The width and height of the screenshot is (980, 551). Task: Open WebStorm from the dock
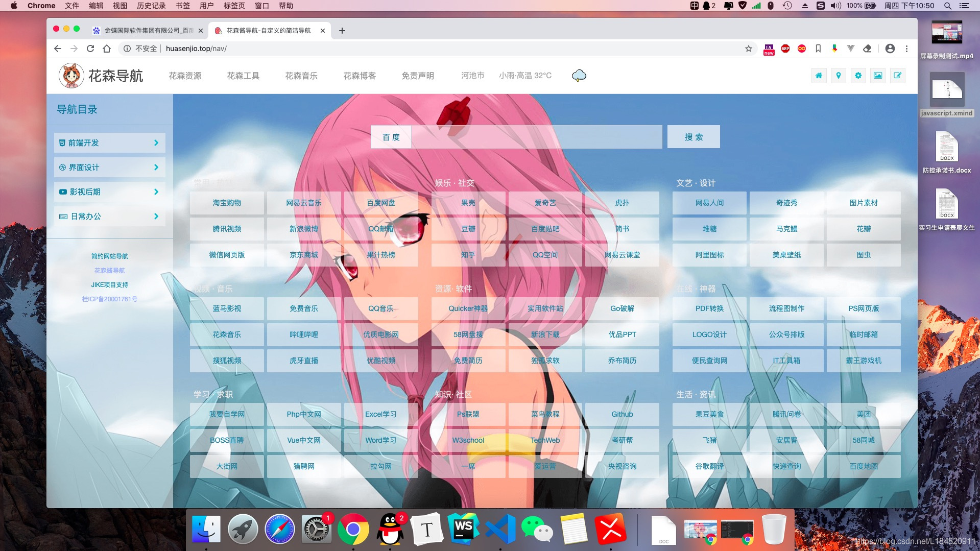pos(463,529)
